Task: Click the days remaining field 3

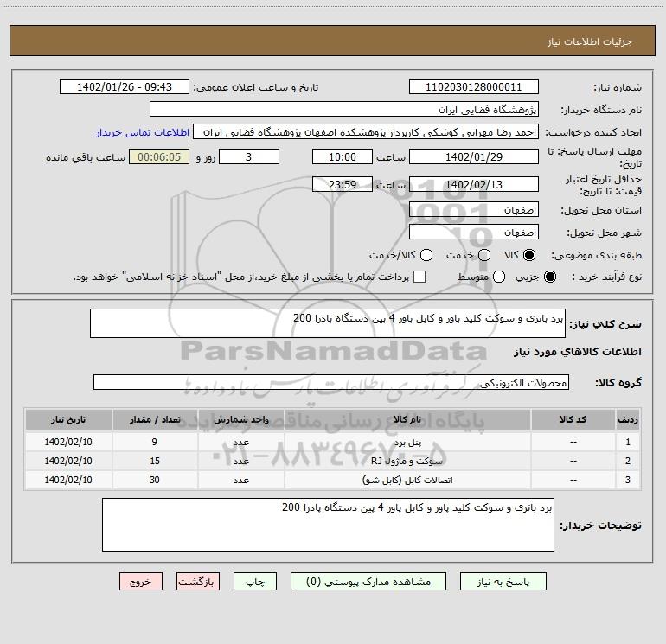Action: tap(249, 157)
